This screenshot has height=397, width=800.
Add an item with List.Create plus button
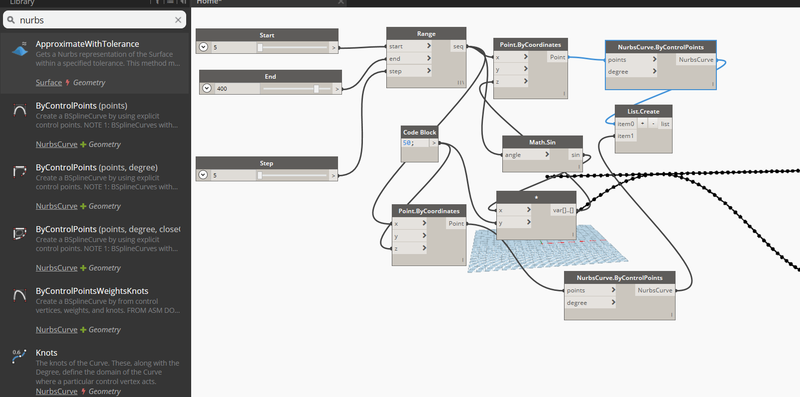click(642, 124)
